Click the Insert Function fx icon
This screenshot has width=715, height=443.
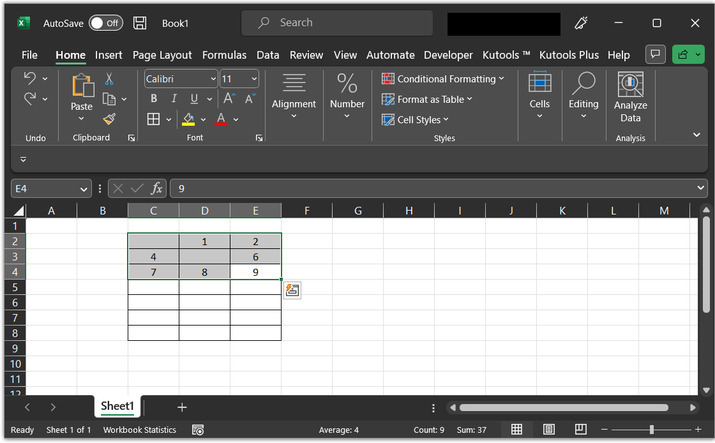[157, 188]
